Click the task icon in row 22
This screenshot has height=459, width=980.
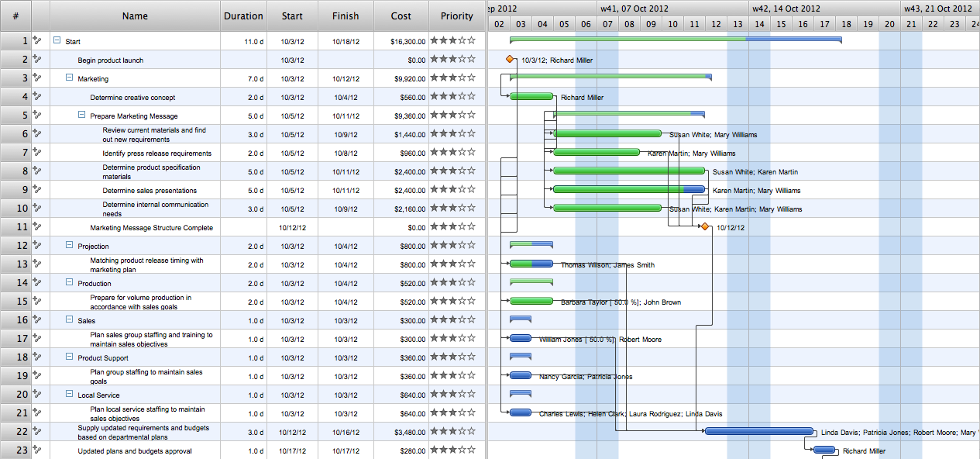point(36,432)
